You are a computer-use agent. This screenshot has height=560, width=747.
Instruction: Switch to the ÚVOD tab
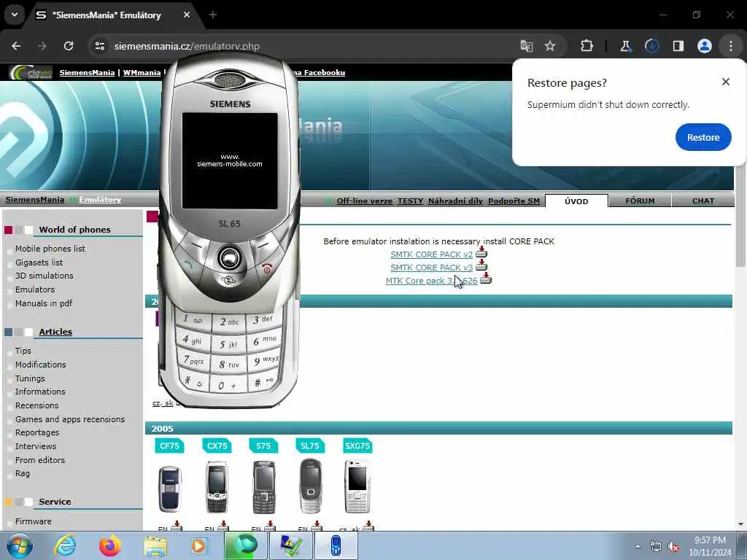[x=576, y=201]
